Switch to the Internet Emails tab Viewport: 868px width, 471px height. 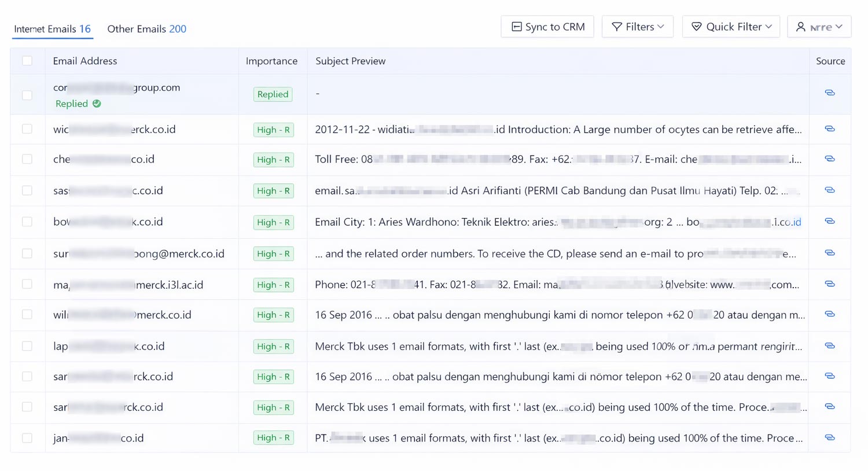tap(53, 29)
